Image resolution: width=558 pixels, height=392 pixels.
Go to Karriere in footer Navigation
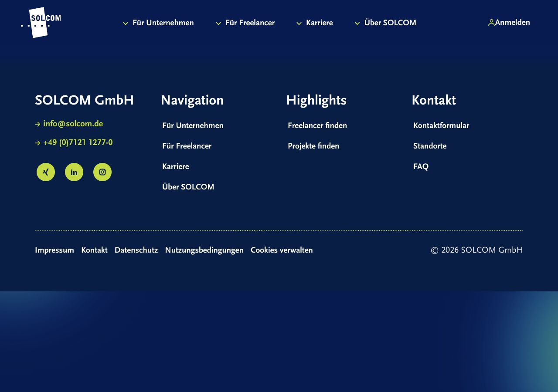click(176, 166)
